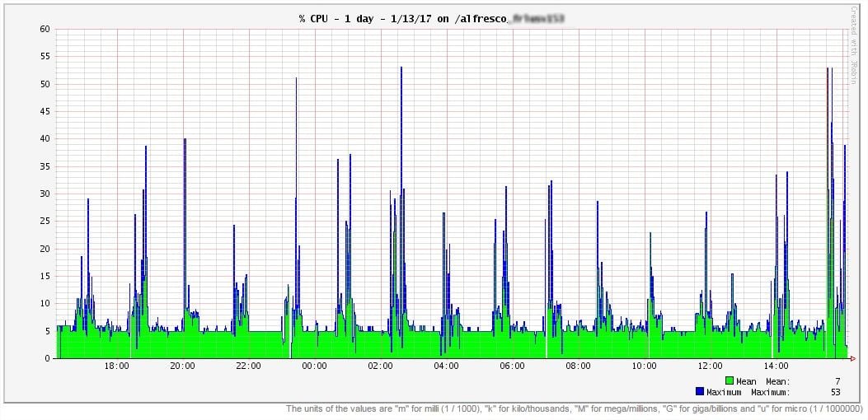Screen dimensions: 868x420
Task: Click the 20 value on Y axis
Action: 45,249
